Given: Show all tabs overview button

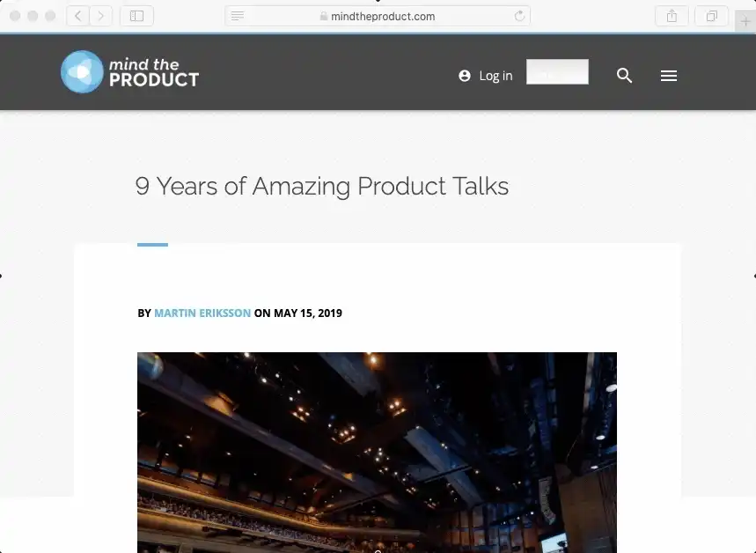Looking at the screenshot, I should (711, 17).
